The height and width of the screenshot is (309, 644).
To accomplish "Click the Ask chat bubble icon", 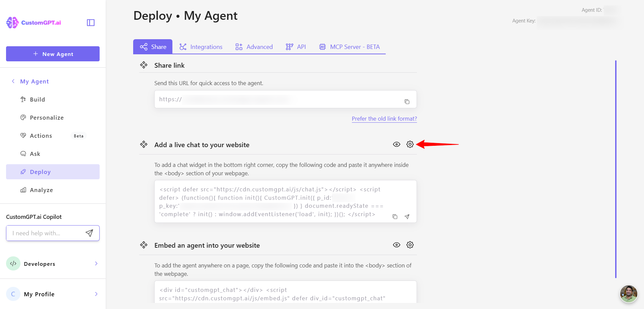I will (x=23, y=153).
